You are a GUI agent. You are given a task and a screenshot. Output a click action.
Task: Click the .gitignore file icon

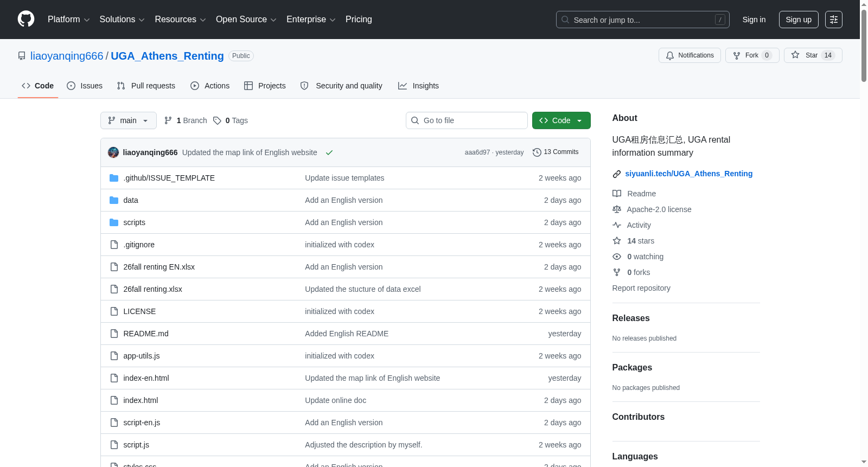114,245
